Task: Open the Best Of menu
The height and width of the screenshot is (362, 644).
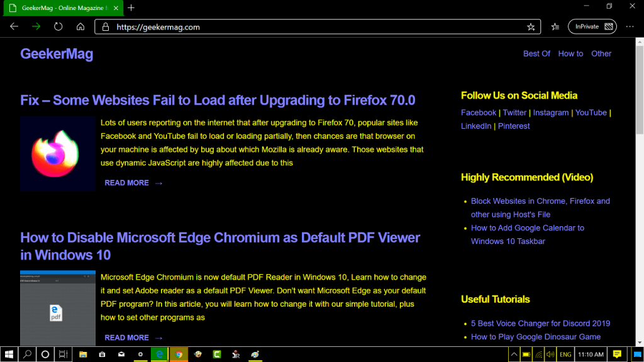Action: (536, 54)
